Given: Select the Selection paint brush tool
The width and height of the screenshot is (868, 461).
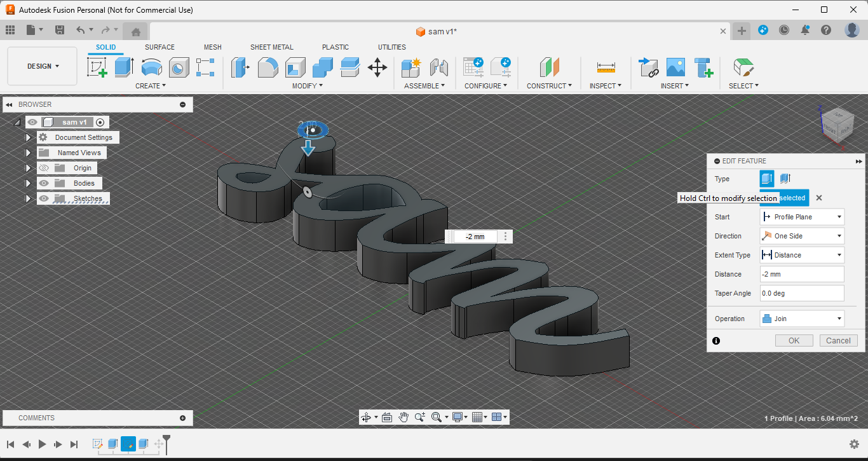Looking at the screenshot, I should click(743, 67).
